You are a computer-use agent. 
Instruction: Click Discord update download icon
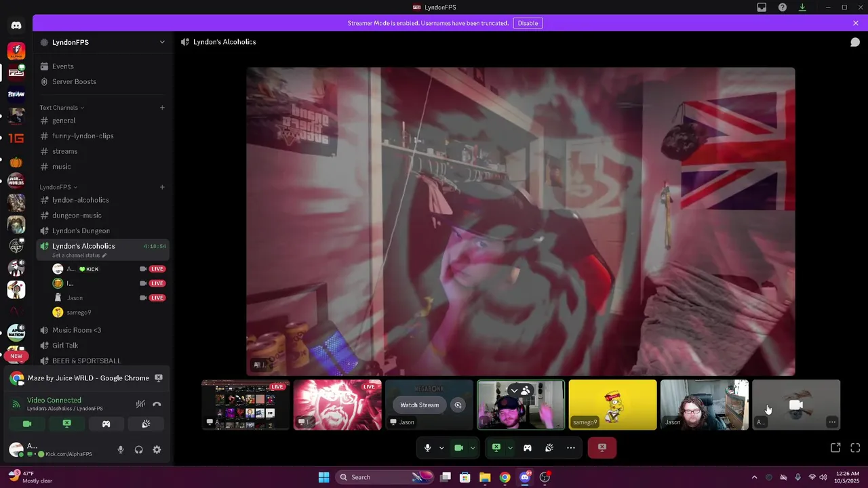[x=802, y=7]
